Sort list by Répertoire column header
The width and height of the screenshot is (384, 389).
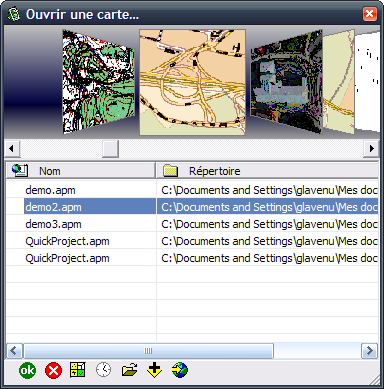click(267, 171)
